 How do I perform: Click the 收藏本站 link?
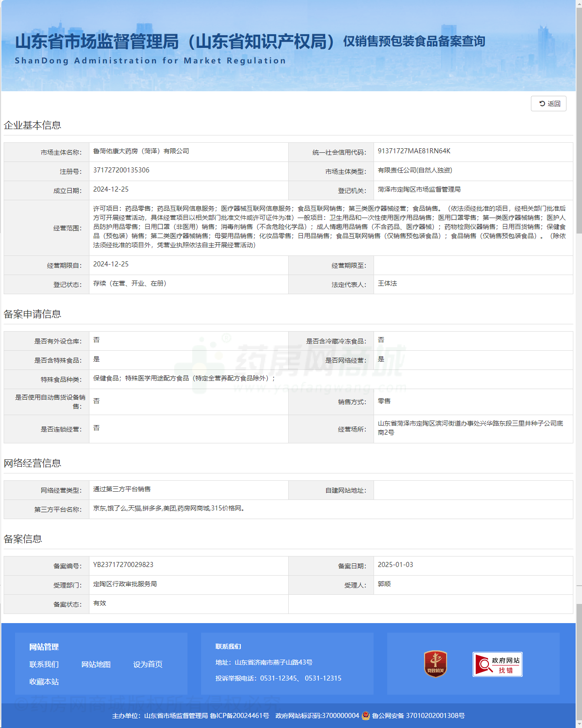click(x=44, y=682)
